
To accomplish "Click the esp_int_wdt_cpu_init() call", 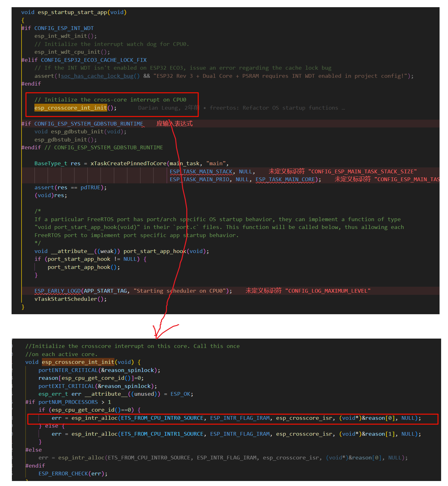I will pos(72,52).
